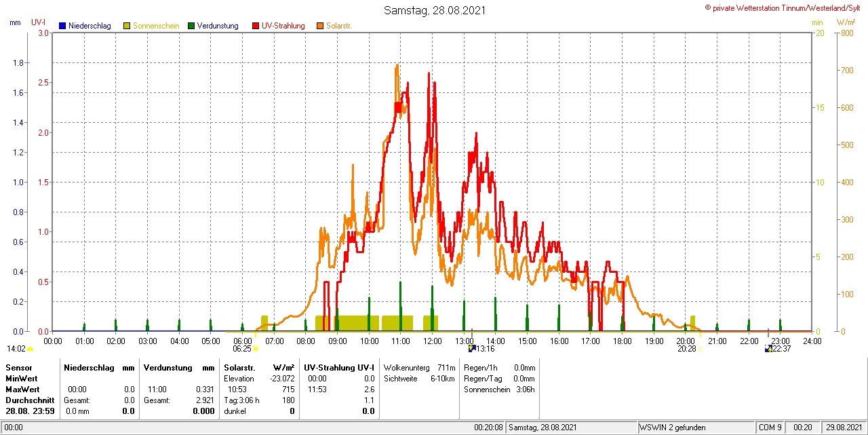Click the blue Niederschlag legend swatch

point(62,26)
